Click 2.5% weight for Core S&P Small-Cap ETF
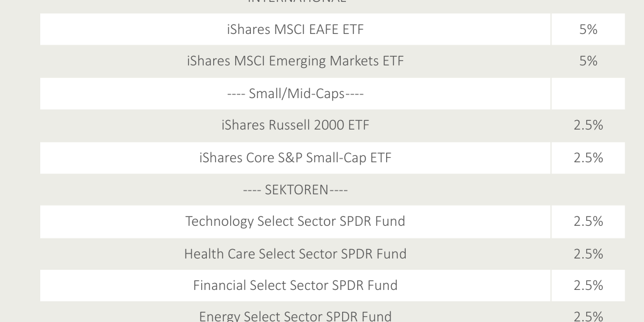Viewport: 644px width, 322px height. (x=588, y=158)
